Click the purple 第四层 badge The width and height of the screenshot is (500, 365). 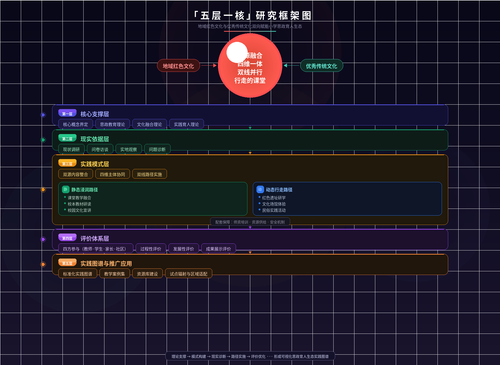pyautogui.click(x=67, y=238)
